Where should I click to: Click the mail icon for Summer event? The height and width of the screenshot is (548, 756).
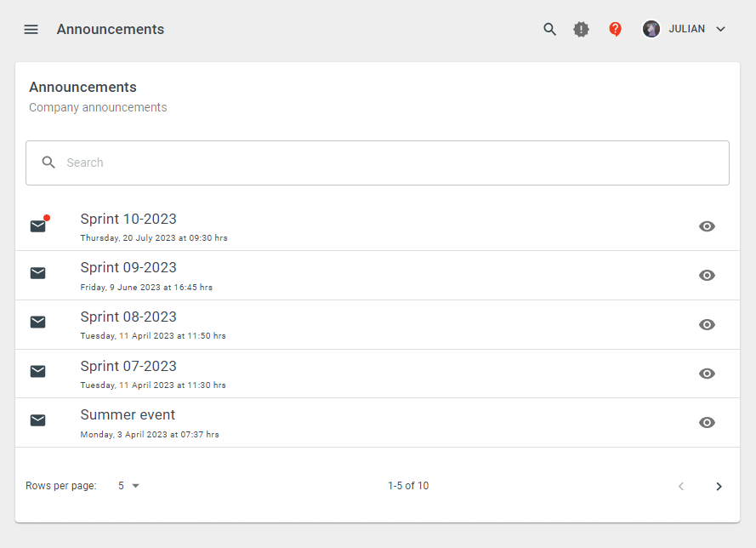click(x=38, y=420)
